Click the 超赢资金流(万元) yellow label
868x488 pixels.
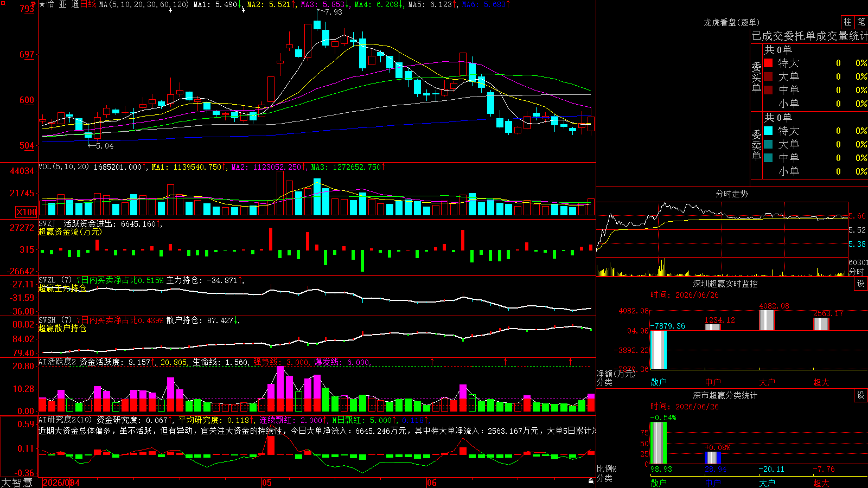click(70, 232)
